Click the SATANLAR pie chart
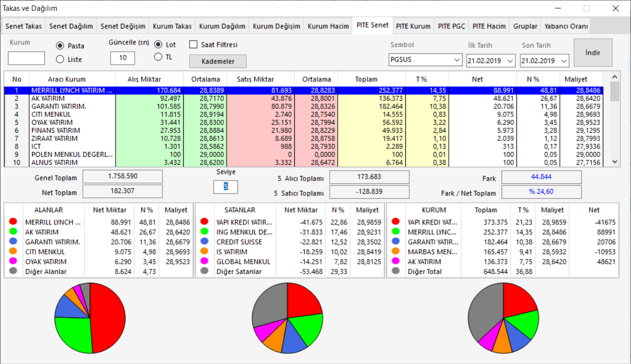 (287, 318)
